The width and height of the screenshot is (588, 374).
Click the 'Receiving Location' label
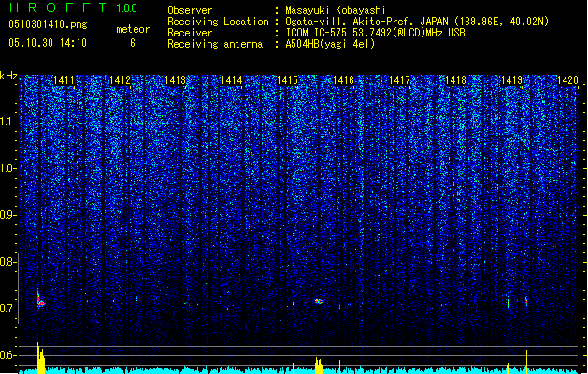click(x=218, y=22)
